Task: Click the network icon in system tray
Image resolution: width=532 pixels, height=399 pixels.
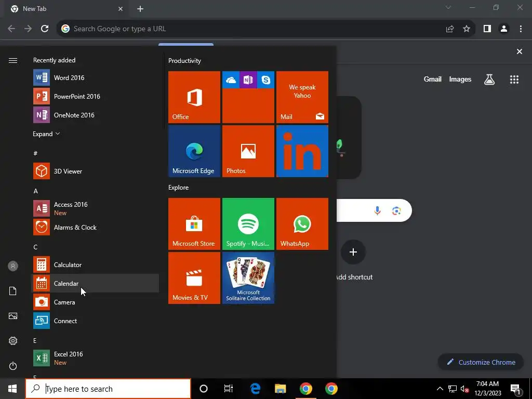Action: 453,389
